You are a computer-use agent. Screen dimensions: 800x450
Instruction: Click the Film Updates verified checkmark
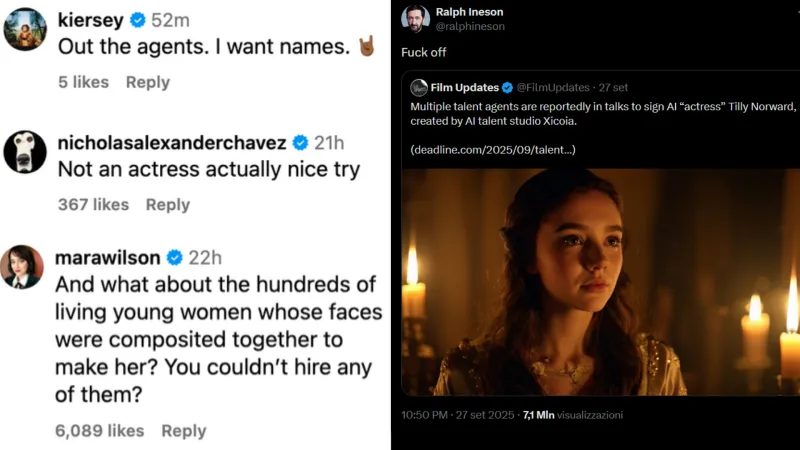pyautogui.click(x=507, y=88)
